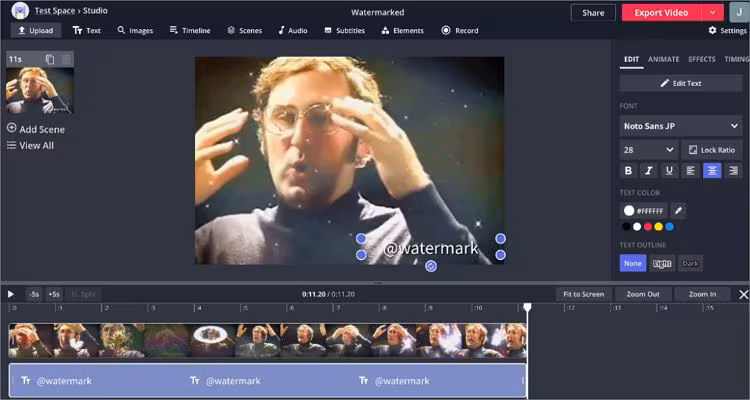Set text outline to Light
Screen dimensions: 750x400
pos(662,263)
